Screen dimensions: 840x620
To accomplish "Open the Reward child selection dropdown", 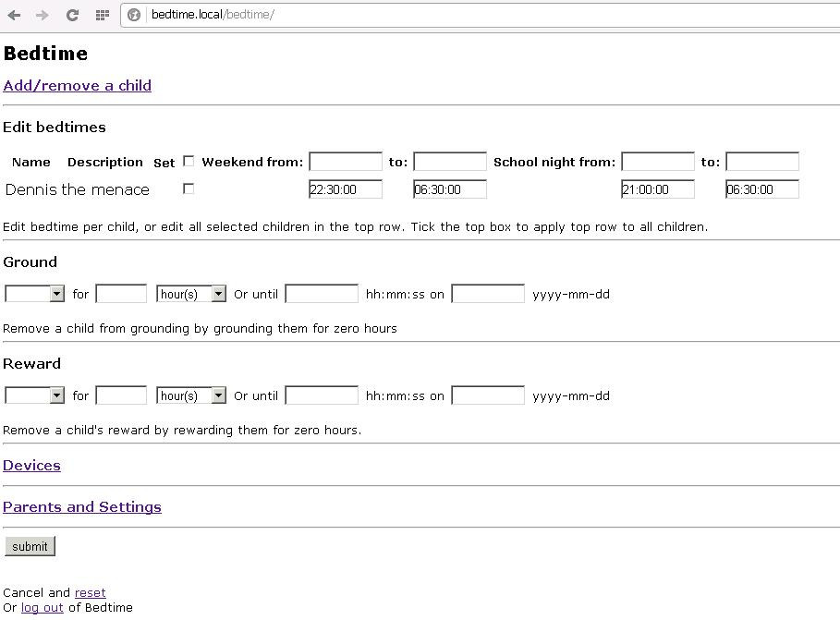I will 35,395.
